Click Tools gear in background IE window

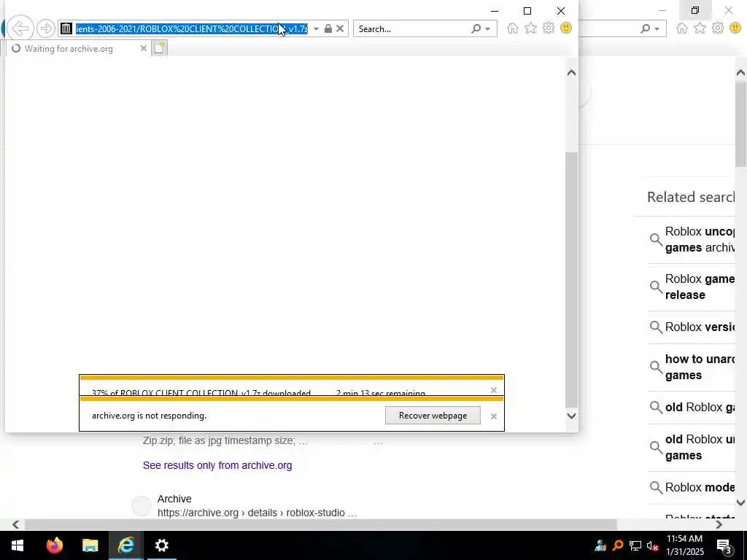click(x=718, y=28)
